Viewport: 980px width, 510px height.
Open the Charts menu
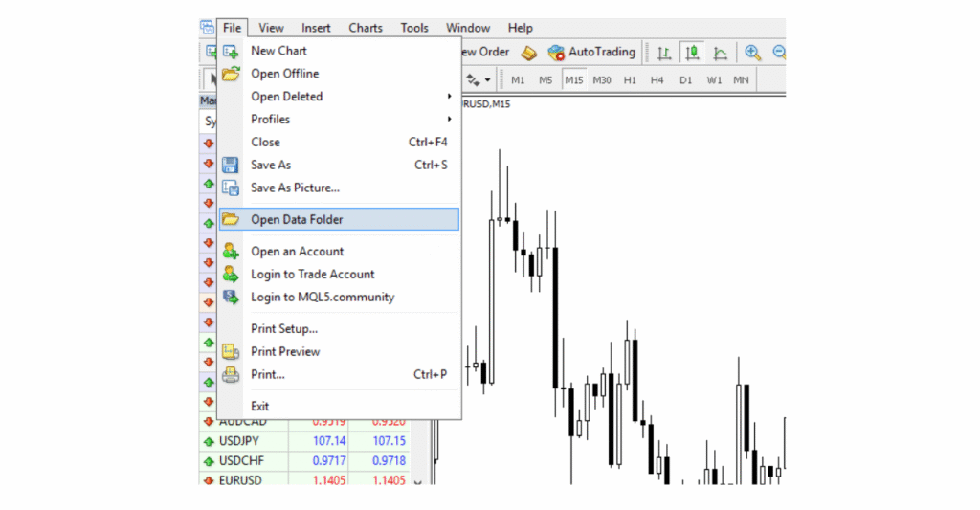pos(366,28)
